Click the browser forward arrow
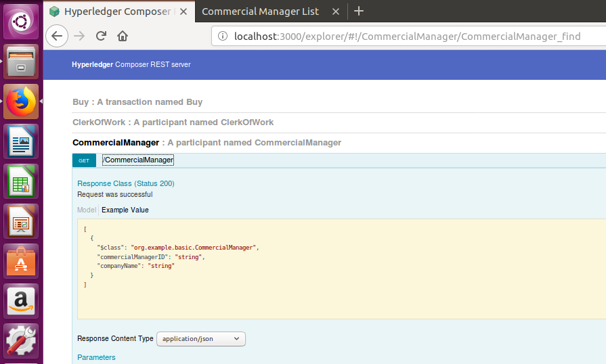 (79, 36)
